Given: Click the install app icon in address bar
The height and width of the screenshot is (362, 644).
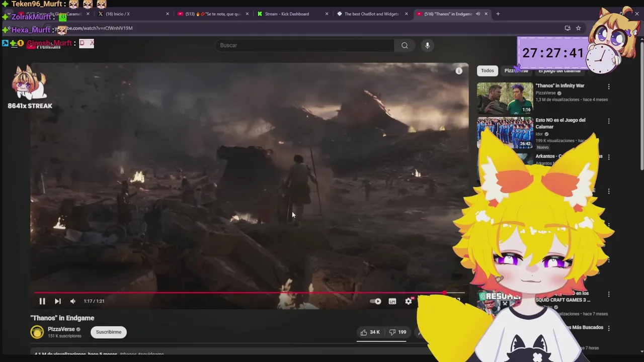Looking at the screenshot, I should click(x=568, y=28).
